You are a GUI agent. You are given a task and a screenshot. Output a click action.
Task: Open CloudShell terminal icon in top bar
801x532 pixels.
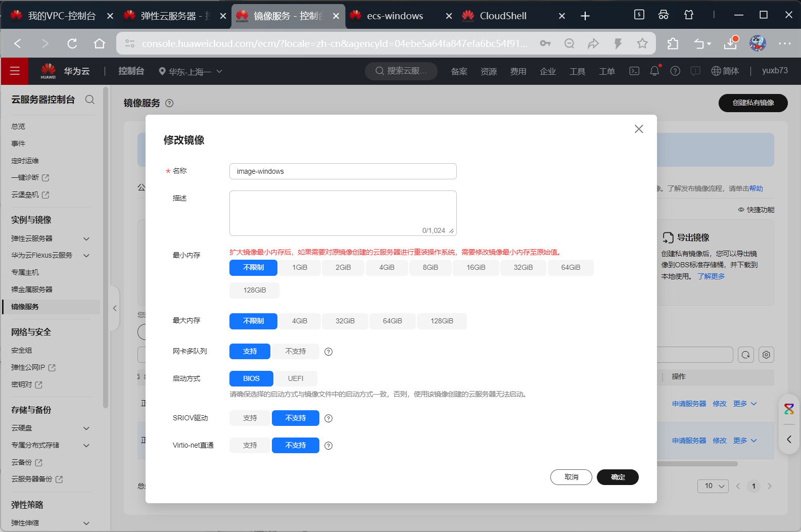click(x=634, y=71)
